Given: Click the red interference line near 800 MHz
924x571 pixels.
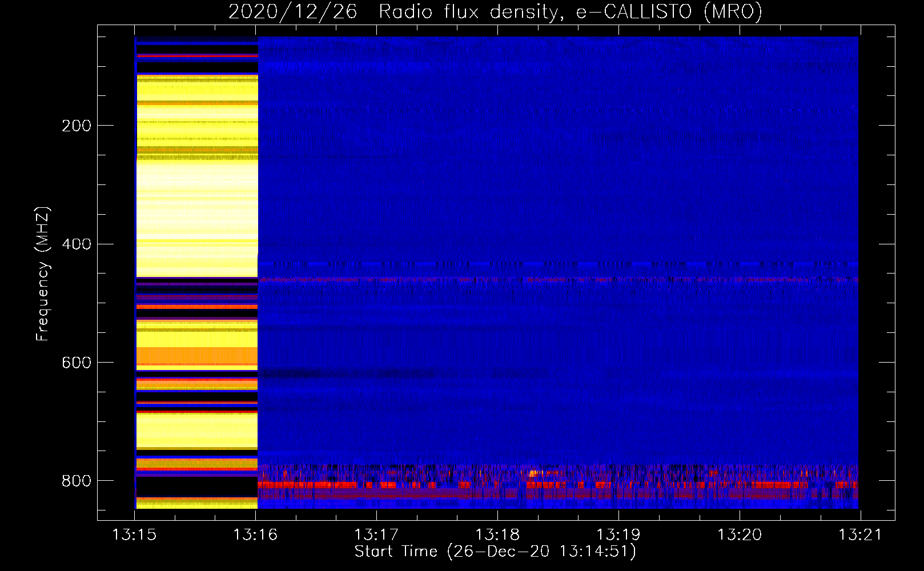Looking at the screenshot, I should pos(558,485).
